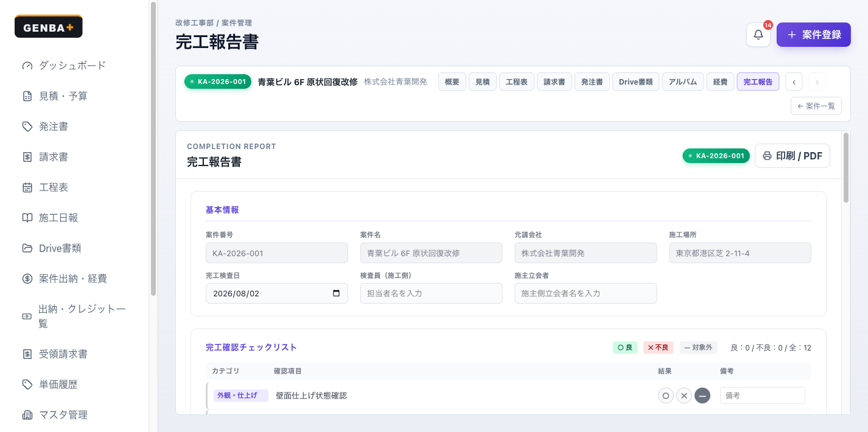Open マスタ管理 in the sidebar
Viewport: 868px width, 432px height.
click(x=74, y=415)
